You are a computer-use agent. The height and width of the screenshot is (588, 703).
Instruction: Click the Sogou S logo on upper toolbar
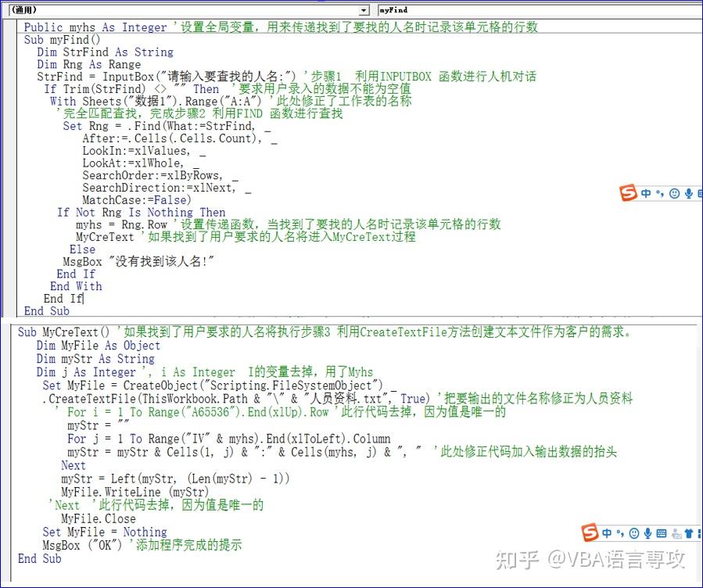tap(627, 193)
